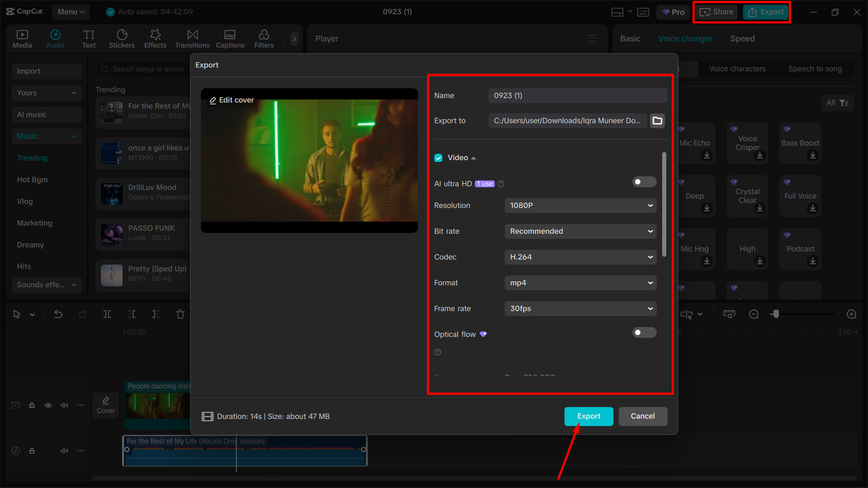Select the Transitions tool
Screen dimensions: 868x488
pyautogui.click(x=192, y=38)
